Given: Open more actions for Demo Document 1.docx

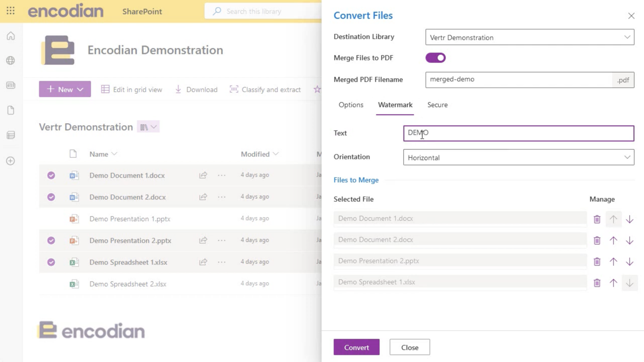Looking at the screenshot, I should pyautogui.click(x=222, y=175).
